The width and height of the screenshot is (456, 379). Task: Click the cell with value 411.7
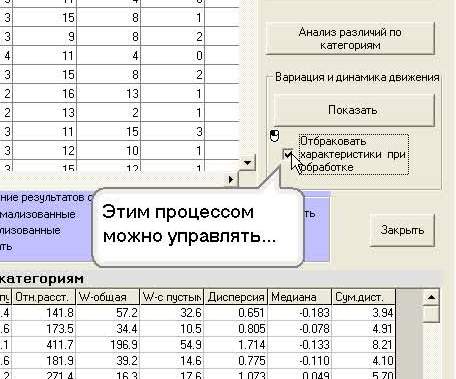44,345
